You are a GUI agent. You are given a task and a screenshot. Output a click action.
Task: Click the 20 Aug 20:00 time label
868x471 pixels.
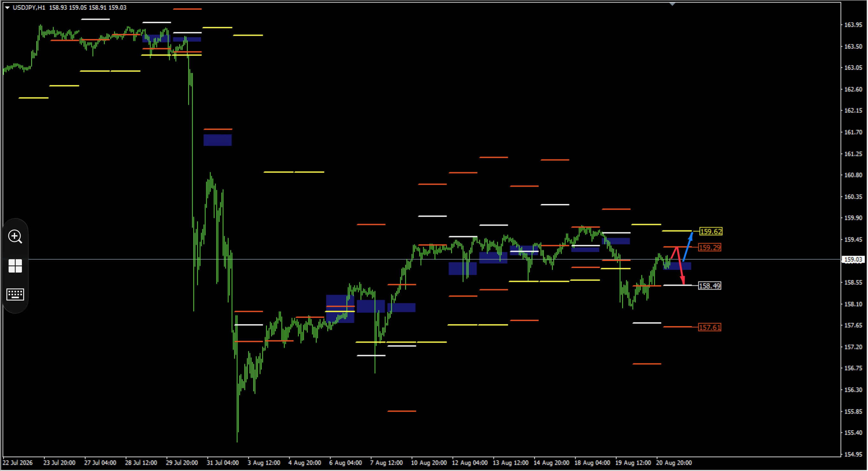pos(674,463)
